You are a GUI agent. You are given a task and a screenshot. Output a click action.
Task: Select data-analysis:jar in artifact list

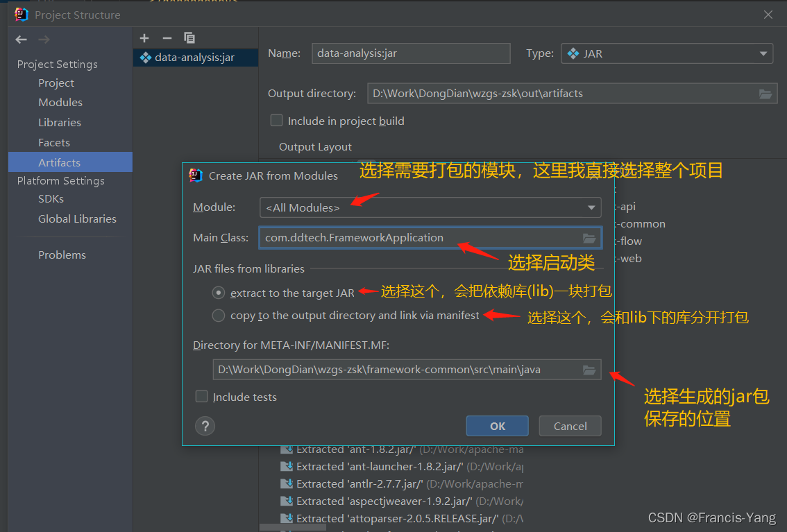click(x=196, y=58)
